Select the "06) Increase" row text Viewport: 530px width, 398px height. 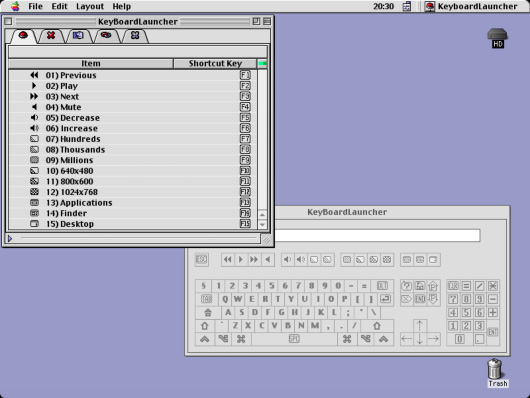pyautogui.click(x=72, y=128)
